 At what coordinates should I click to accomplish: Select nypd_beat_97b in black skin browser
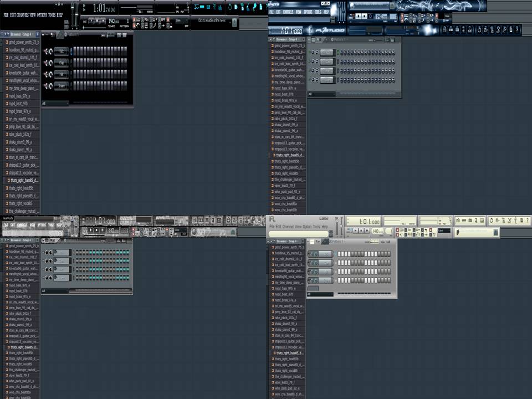(x=18, y=104)
